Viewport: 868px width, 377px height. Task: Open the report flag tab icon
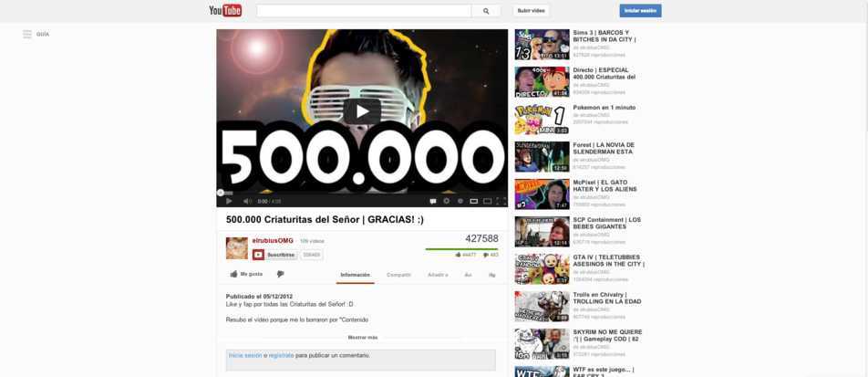[492, 275]
